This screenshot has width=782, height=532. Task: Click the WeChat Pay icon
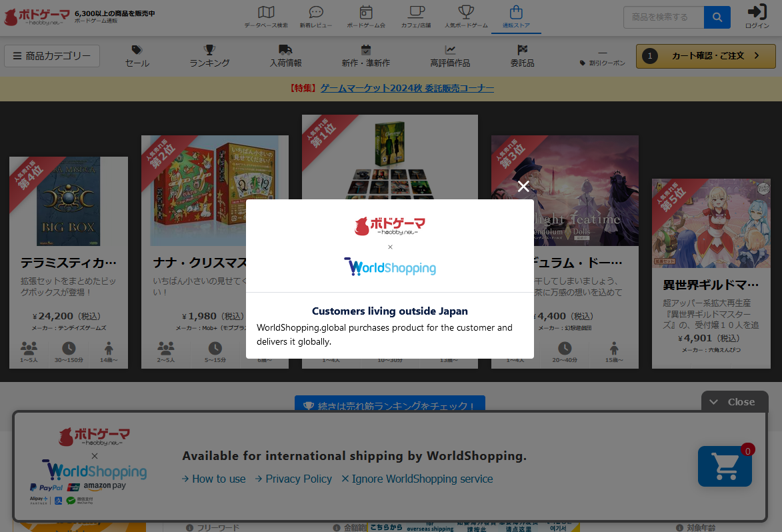click(x=80, y=500)
